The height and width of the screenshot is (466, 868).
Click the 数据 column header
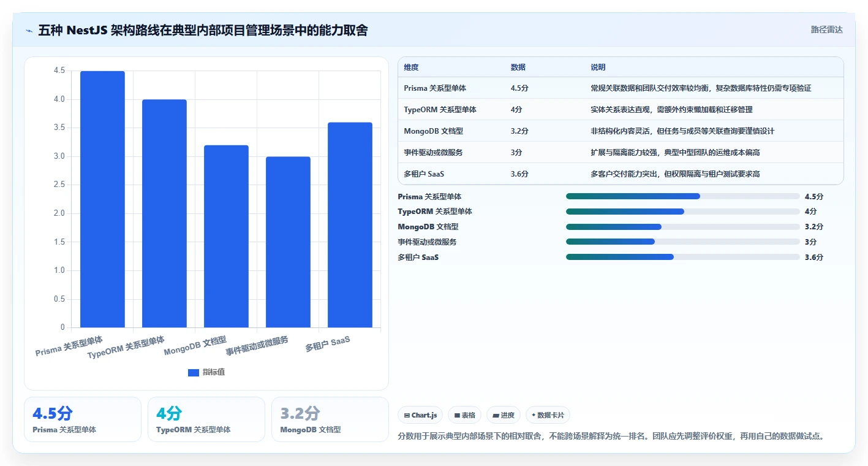518,67
